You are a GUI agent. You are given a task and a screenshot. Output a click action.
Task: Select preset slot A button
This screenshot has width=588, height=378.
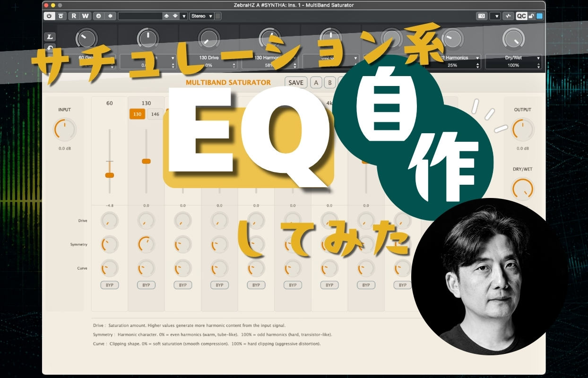316,82
